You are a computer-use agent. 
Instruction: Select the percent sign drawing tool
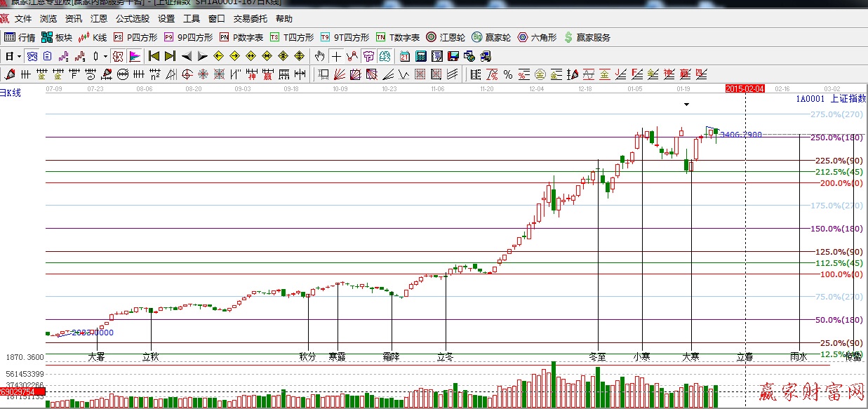click(x=507, y=74)
